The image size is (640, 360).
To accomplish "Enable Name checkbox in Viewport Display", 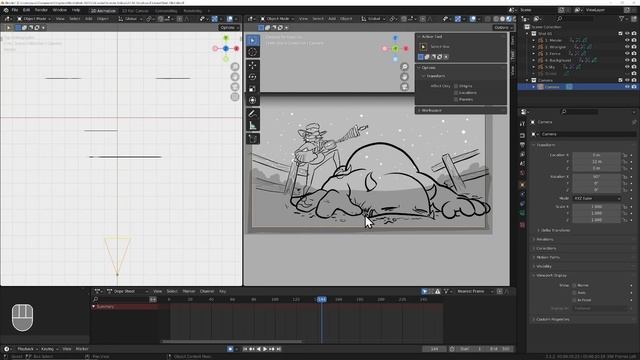I will point(574,285).
